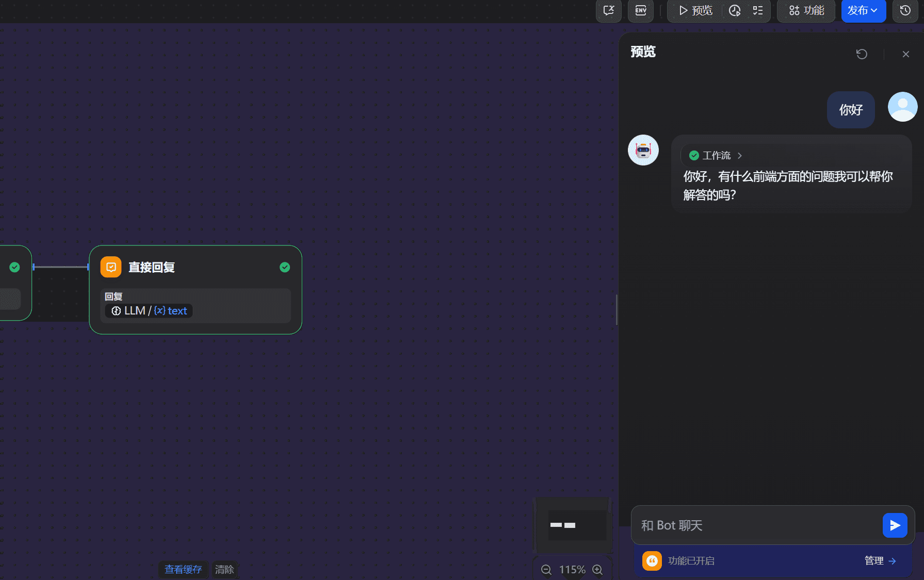
Task: Open version history via the rightmost clock icon
Action: [905, 11]
